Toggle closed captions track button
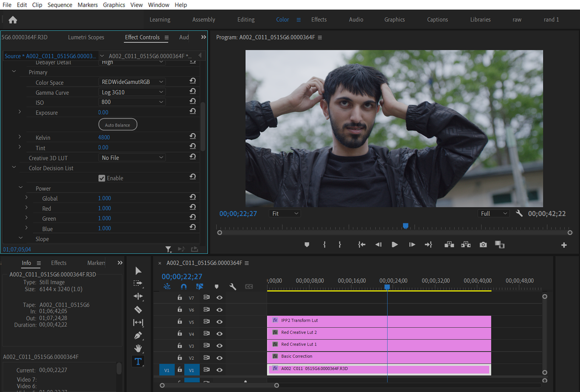Image resolution: width=580 pixels, height=392 pixels. click(x=249, y=287)
